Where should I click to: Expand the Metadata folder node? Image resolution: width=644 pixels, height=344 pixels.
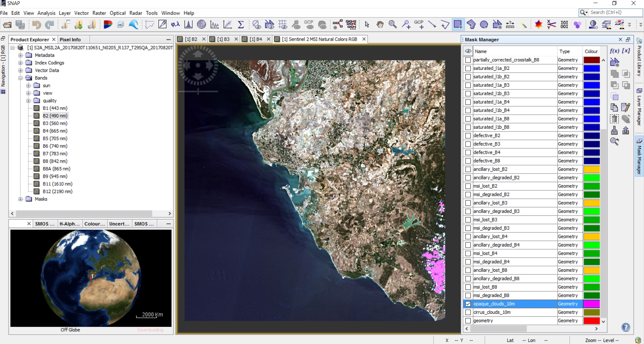click(x=21, y=55)
